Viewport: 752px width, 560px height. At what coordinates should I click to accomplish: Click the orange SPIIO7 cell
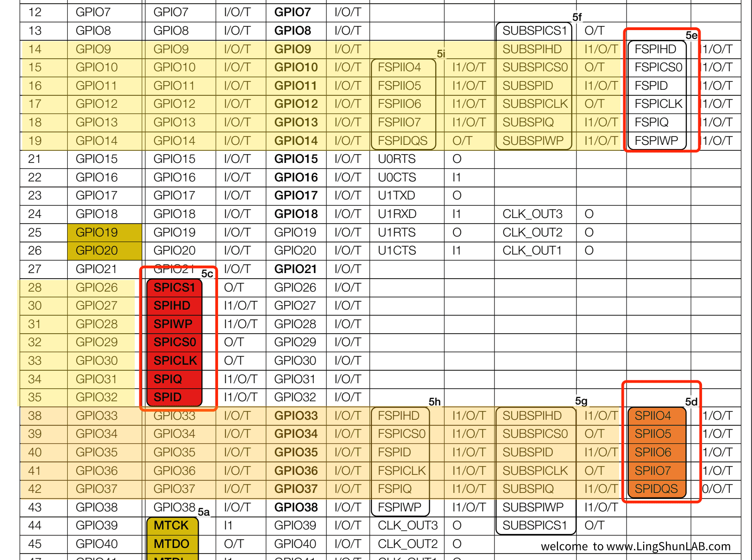(x=657, y=471)
